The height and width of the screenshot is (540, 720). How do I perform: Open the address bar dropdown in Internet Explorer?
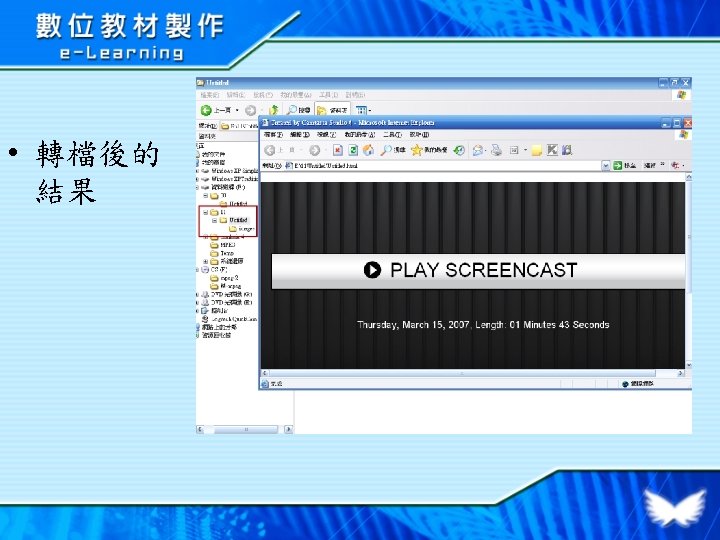tap(606, 165)
